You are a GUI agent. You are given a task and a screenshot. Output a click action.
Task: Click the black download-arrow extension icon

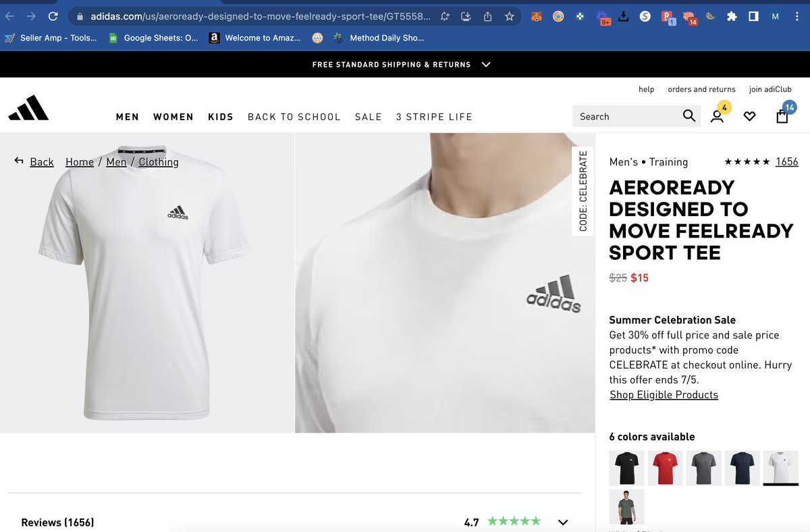623,16
